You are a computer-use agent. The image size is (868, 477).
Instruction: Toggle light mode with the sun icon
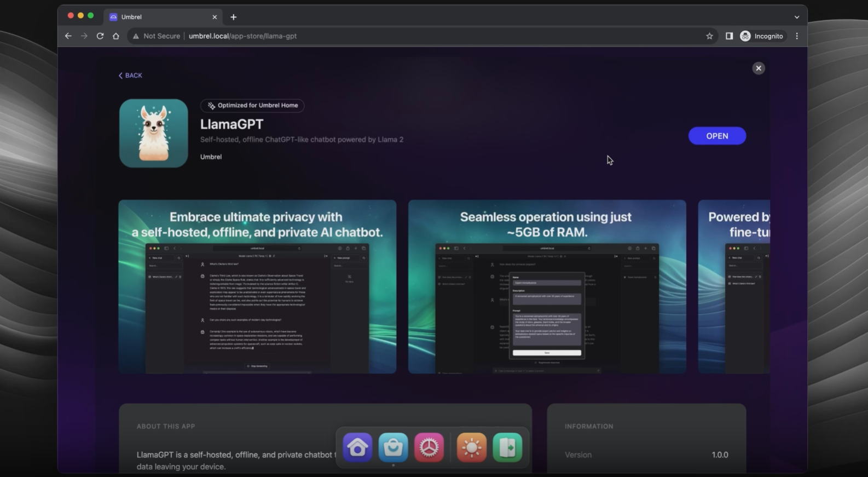pos(471,447)
